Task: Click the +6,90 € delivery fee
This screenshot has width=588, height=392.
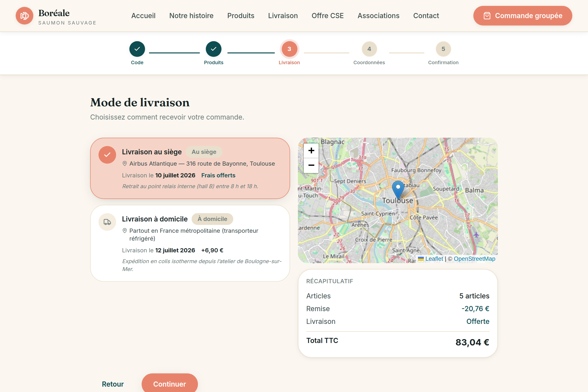Action: click(x=212, y=250)
